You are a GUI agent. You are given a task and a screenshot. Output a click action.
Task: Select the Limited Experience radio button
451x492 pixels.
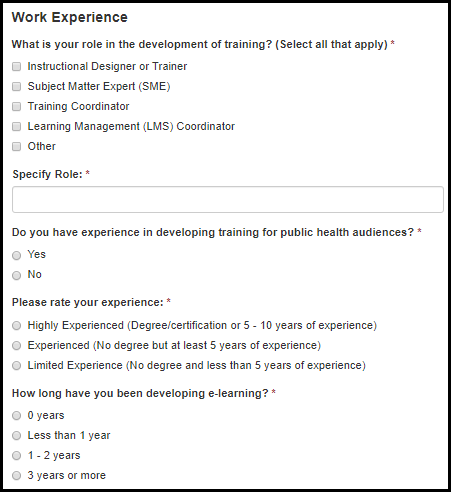(16, 366)
